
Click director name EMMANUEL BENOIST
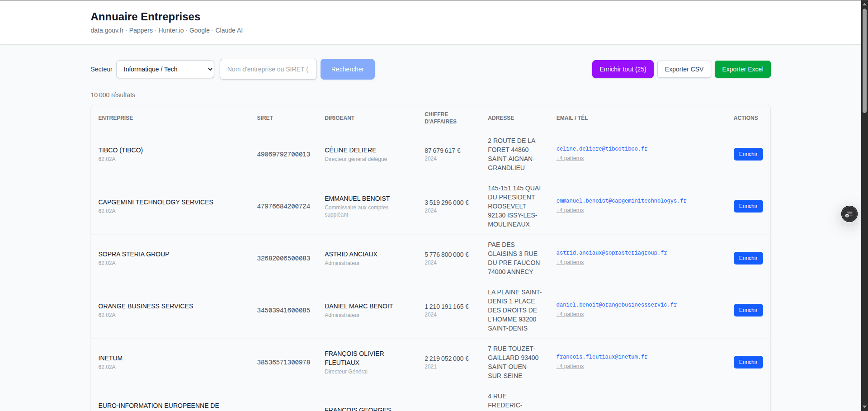357,198
